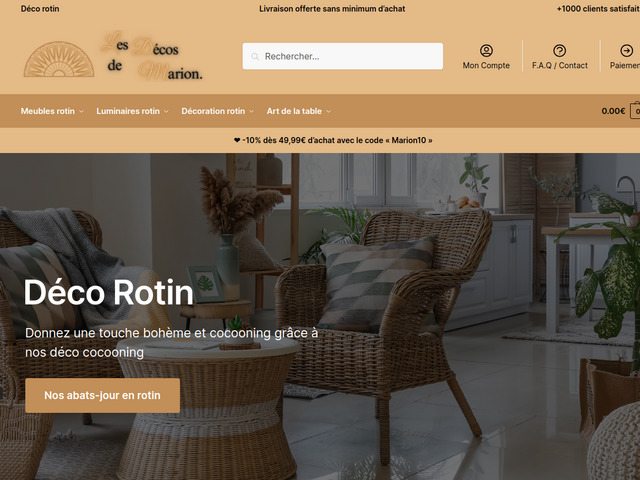Select the Décoration rotin menu item
This screenshot has width=640, height=480.
click(x=213, y=111)
